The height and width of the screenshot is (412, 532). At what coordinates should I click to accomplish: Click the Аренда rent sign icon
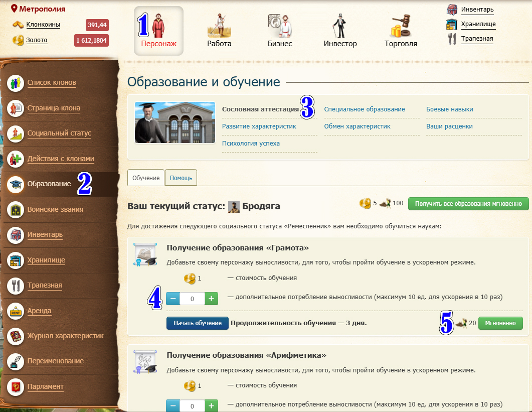point(16,311)
